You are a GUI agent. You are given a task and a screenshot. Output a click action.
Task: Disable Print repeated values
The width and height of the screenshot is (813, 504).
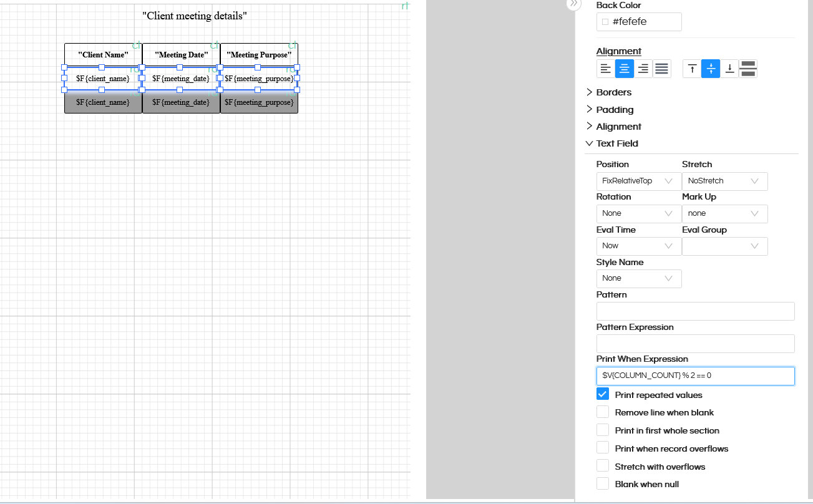pyautogui.click(x=602, y=394)
